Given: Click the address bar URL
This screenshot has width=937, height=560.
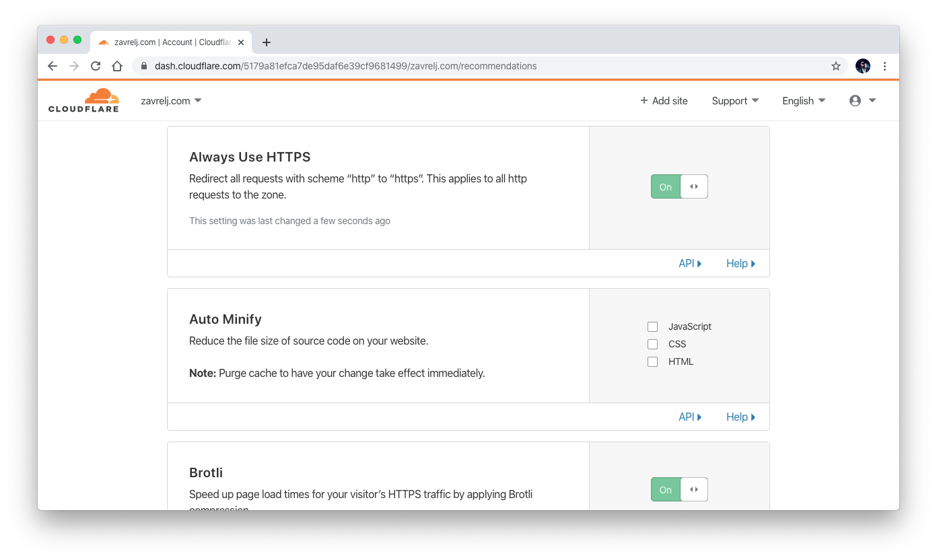Looking at the screenshot, I should [346, 66].
